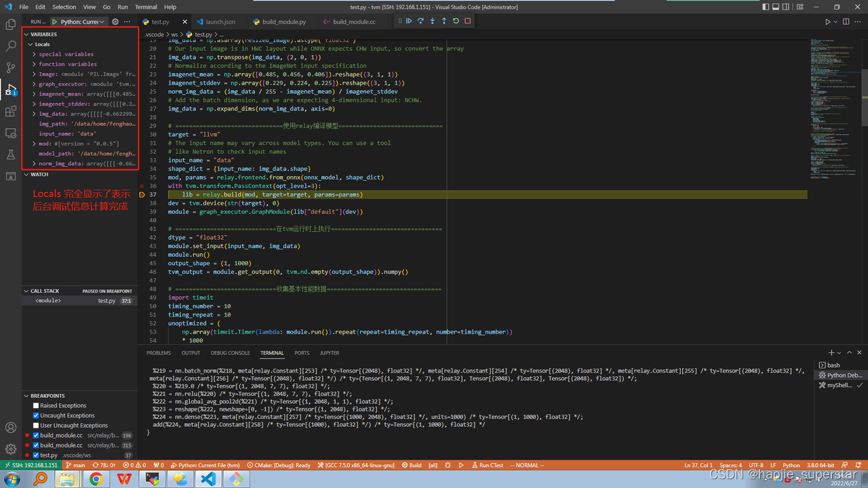
Task: Run Python file with the editor play button
Action: pyautogui.click(x=827, y=22)
